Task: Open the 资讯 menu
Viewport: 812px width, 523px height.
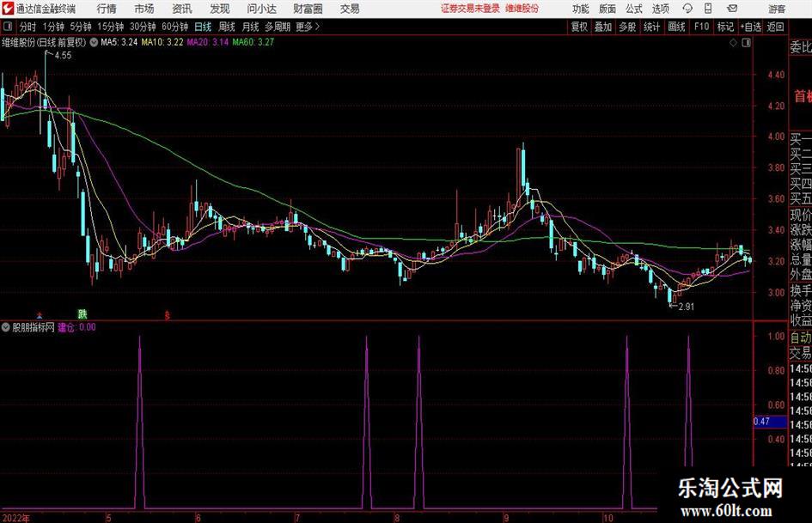Action: [182, 9]
